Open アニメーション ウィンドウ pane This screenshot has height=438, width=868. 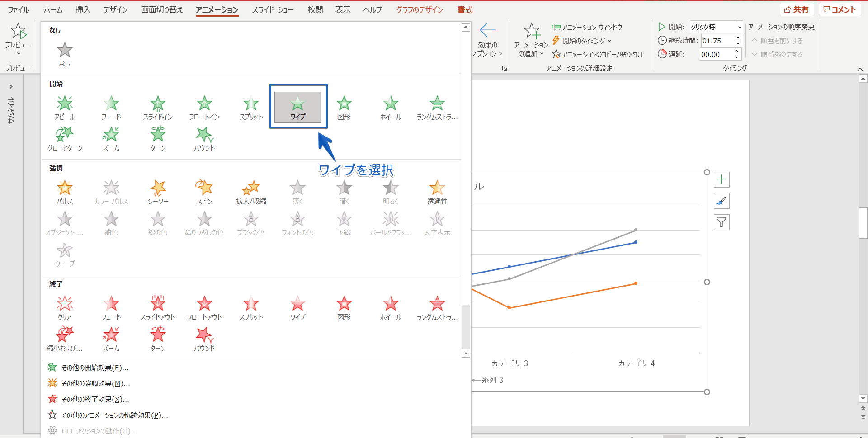point(587,27)
